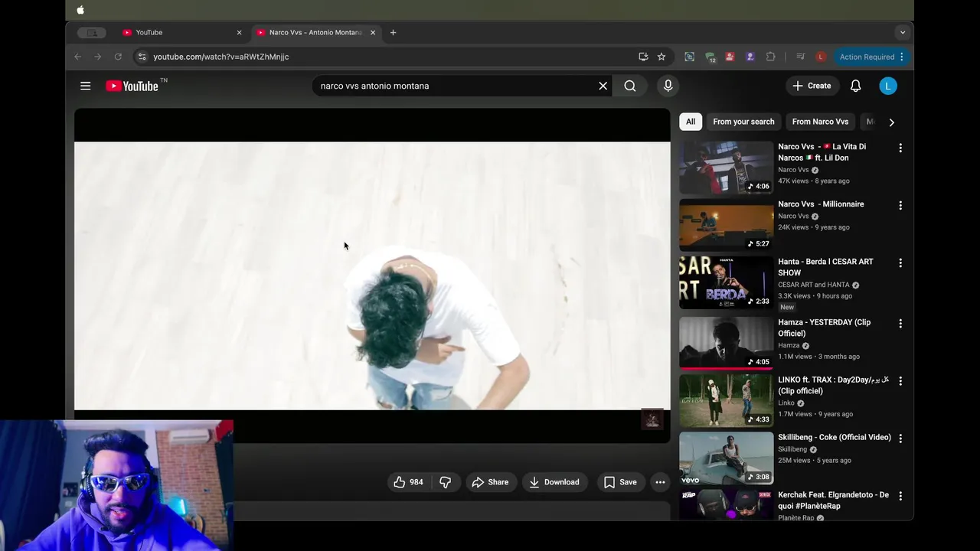The width and height of the screenshot is (980, 551).
Task: Open Hamza YESTERDAY thumbnail
Action: [x=726, y=343]
